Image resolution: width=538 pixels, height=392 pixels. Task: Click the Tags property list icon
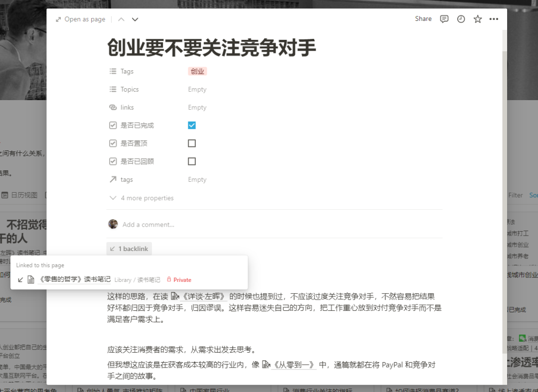click(113, 71)
